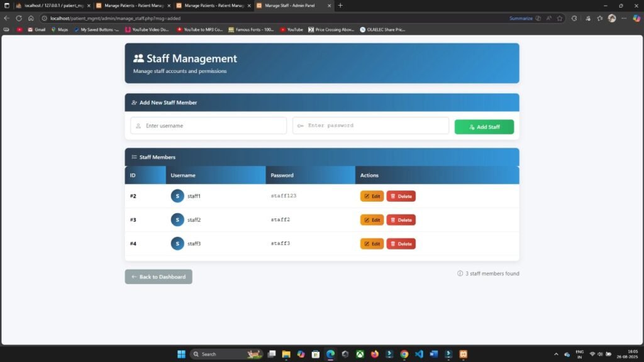
Task: Click inside the Enter username input field
Action: [208, 125]
